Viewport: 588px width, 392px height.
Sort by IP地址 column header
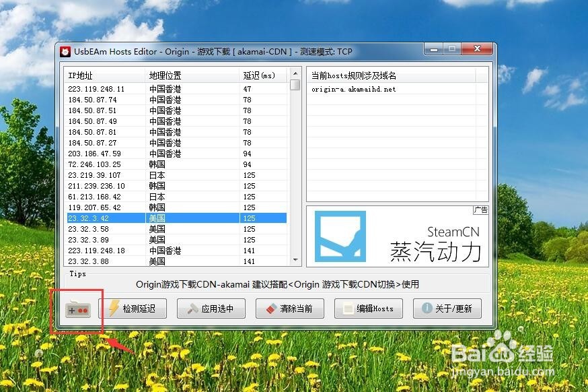104,75
